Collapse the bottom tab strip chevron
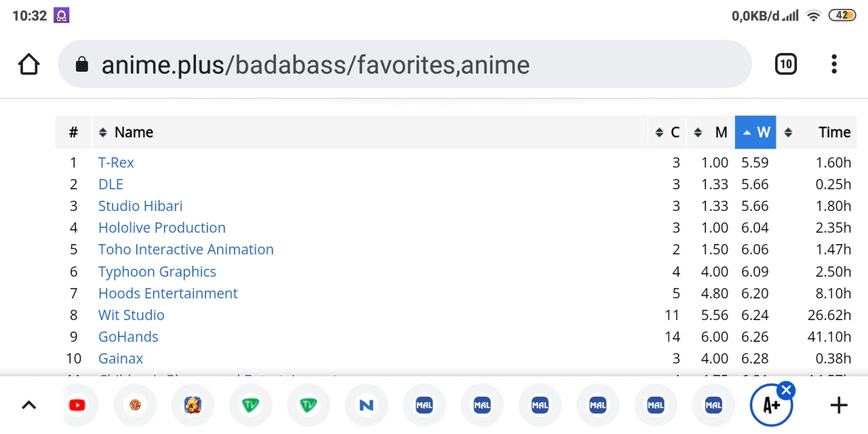This screenshot has height=434, width=868. tap(28, 406)
